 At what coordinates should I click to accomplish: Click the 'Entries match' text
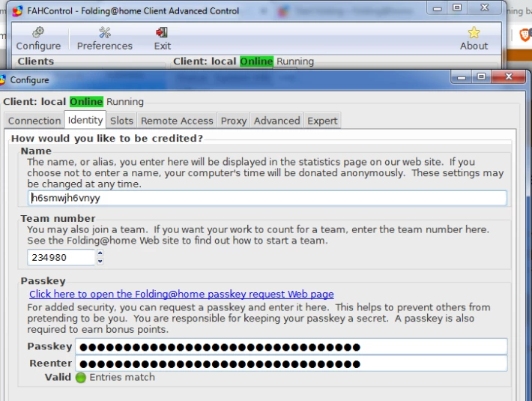[x=122, y=377]
